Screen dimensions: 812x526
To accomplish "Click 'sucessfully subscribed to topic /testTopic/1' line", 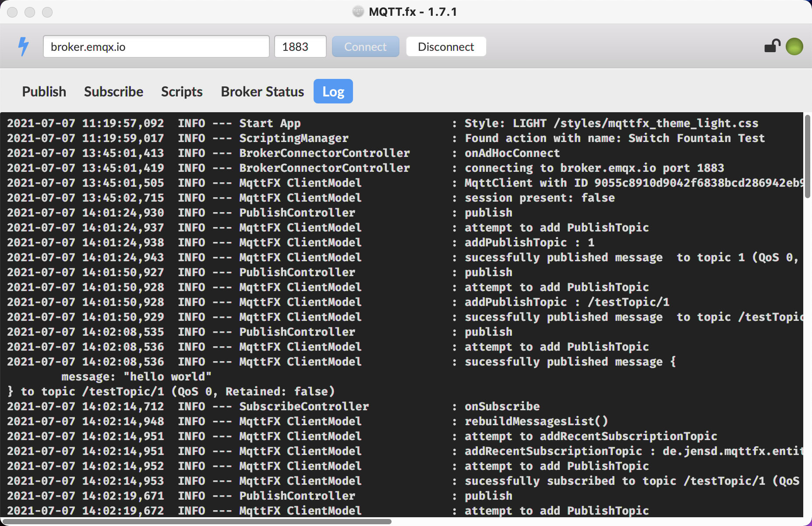I will coord(633,481).
